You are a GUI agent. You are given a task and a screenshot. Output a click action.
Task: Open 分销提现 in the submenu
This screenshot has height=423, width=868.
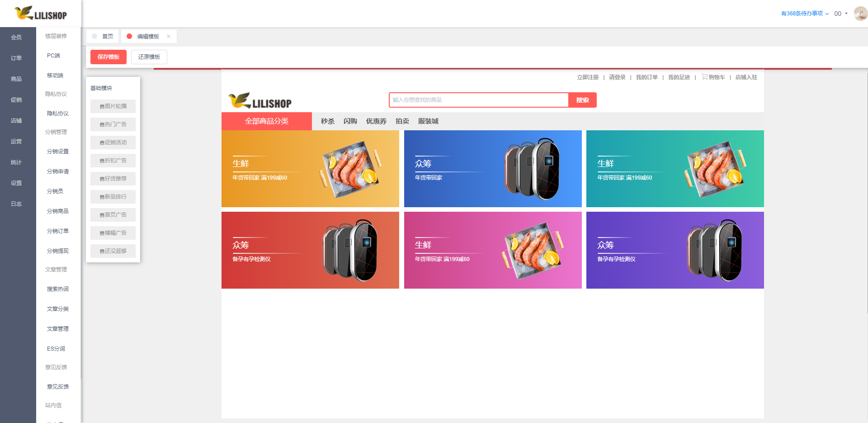click(x=58, y=251)
